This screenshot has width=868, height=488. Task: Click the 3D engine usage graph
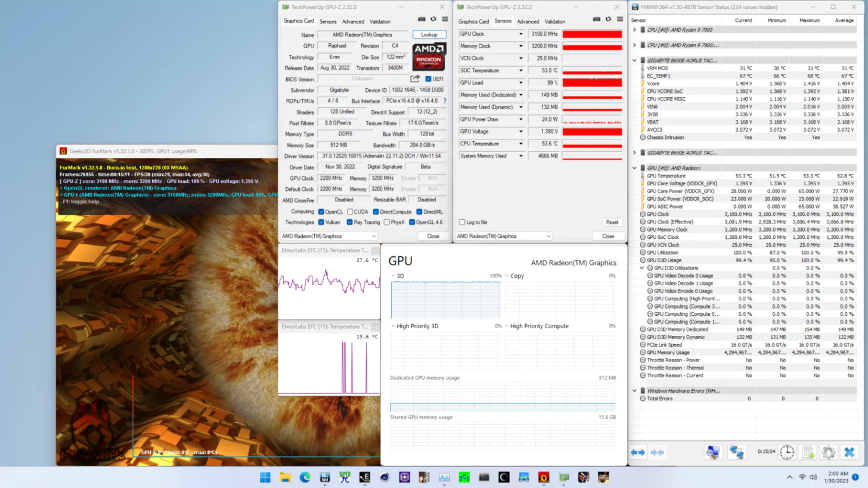[x=445, y=300]
